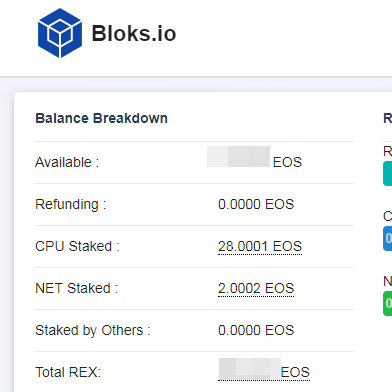
Task: Click the teal resource bar at right edge
Action: 387,173
